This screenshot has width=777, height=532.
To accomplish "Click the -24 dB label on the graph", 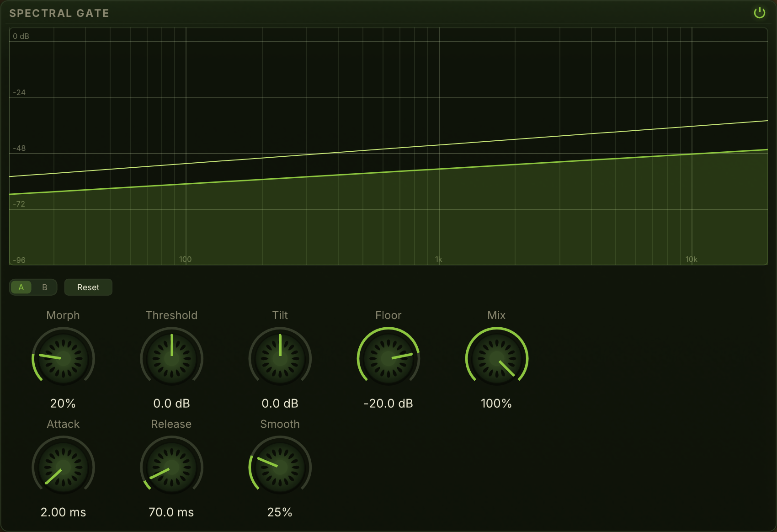I will coord(19,92).
